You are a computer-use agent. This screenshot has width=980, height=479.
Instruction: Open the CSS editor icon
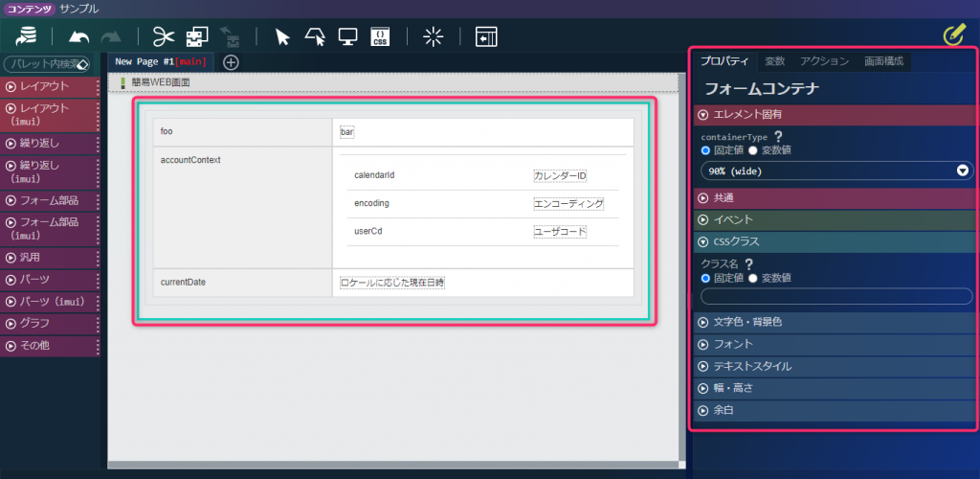[x=380, y=37]
